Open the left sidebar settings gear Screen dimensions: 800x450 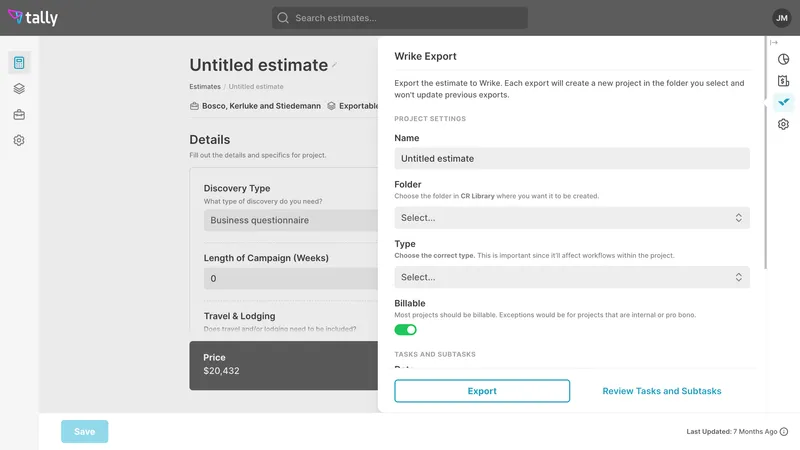[19, 140]
